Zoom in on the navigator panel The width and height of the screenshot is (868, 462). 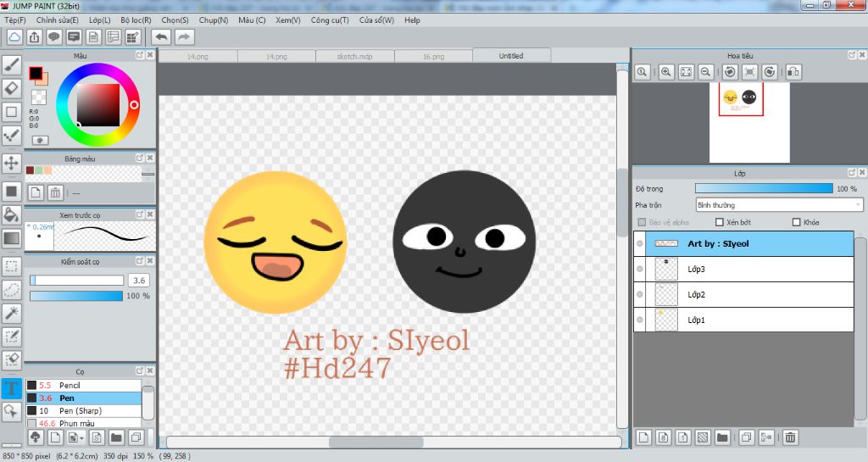pos(666,72)
